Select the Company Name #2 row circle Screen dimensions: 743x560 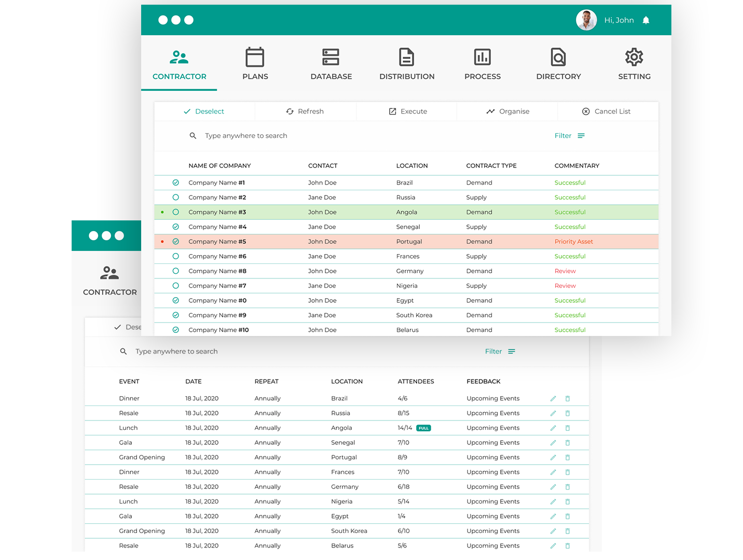176,198
